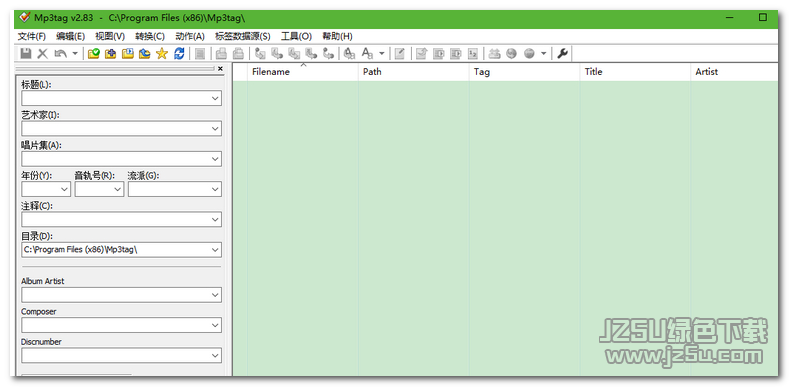Click the Filename - Tag convert icon
The height and width of the screenshot is (387, 789).
click(277, 53)
